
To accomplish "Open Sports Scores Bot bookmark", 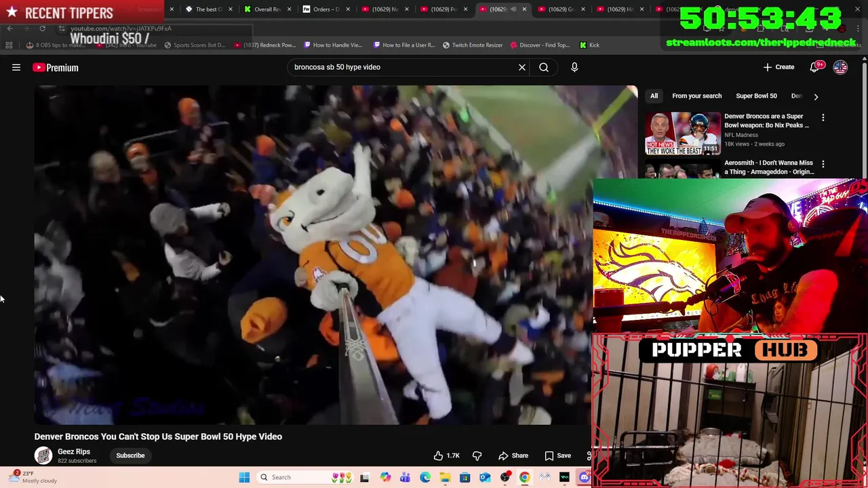I will 194,45.
